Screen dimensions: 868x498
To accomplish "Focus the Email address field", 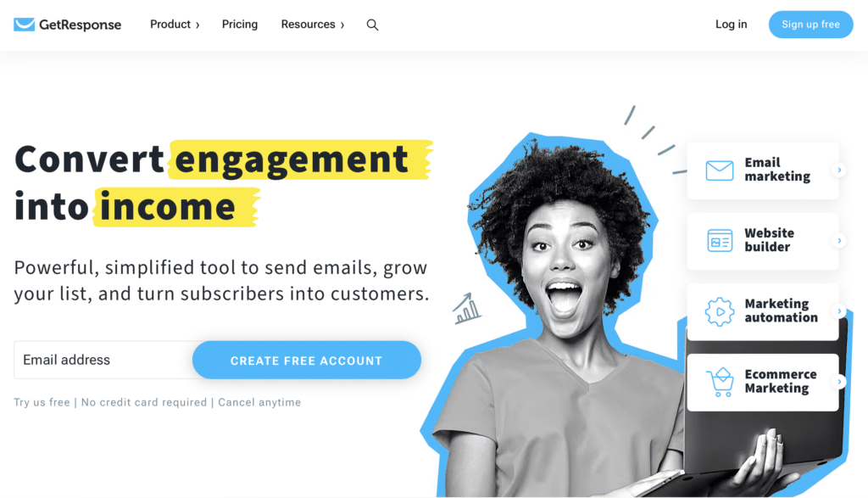I will [x=103, y=360].
